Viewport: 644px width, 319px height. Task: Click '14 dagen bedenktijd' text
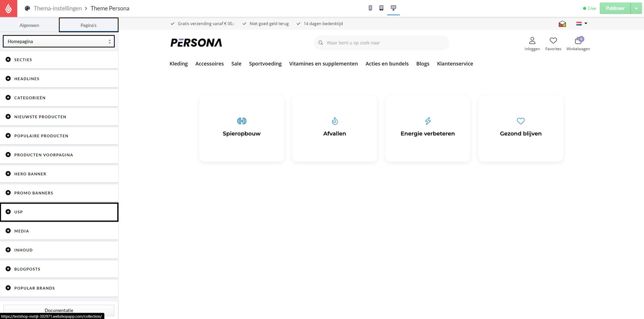[x=323, y=24]
